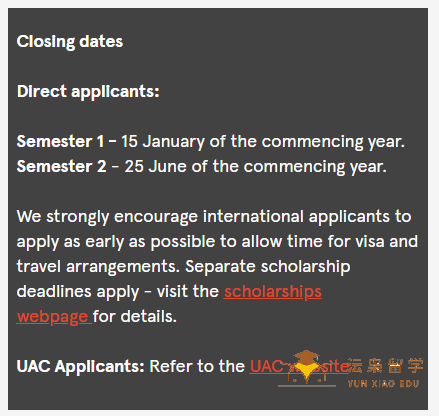Click the '15 January' date text
The image size is (439, 416).
point(163,142)
